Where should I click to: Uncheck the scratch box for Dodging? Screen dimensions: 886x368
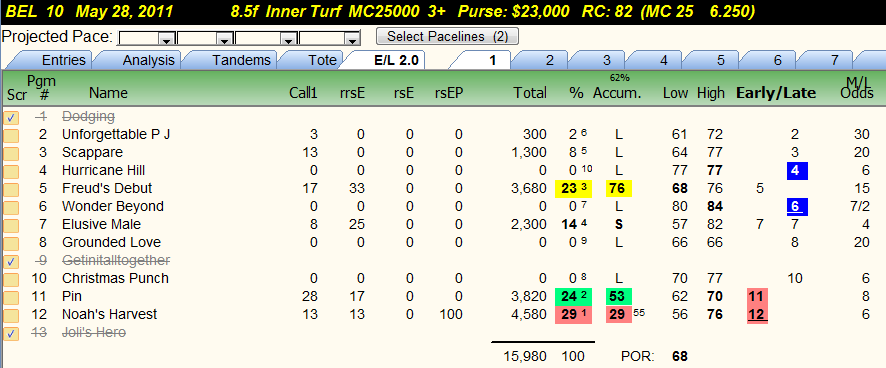(11, 118)
